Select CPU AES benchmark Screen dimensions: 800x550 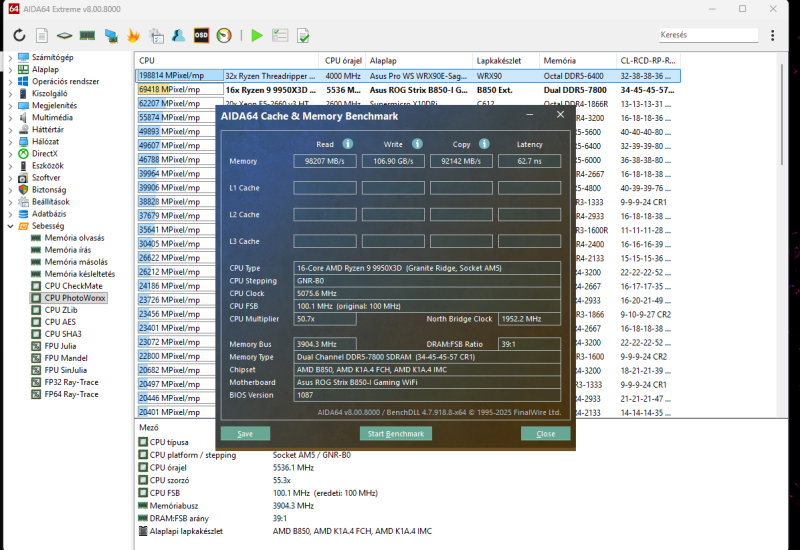(x=60, y=322)
